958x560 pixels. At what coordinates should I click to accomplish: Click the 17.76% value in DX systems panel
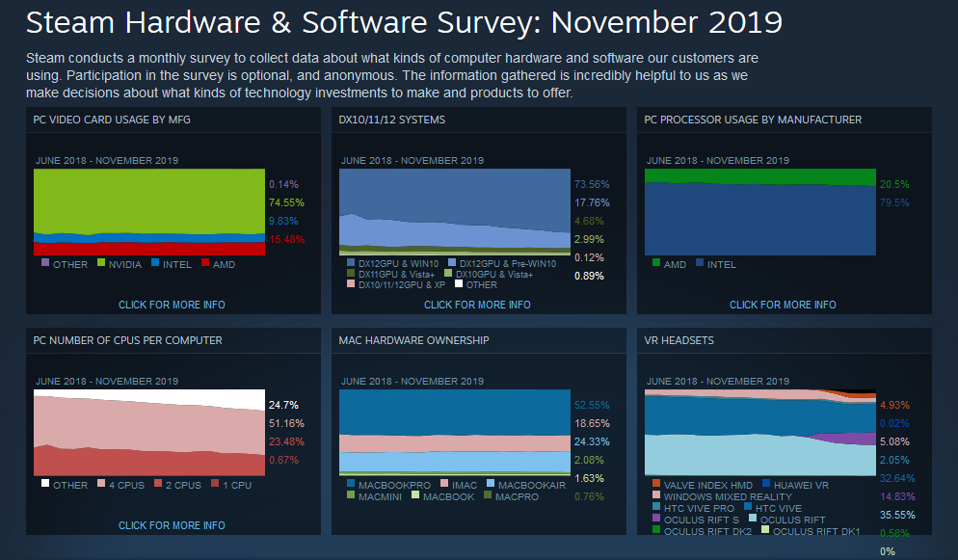point(592,202)
